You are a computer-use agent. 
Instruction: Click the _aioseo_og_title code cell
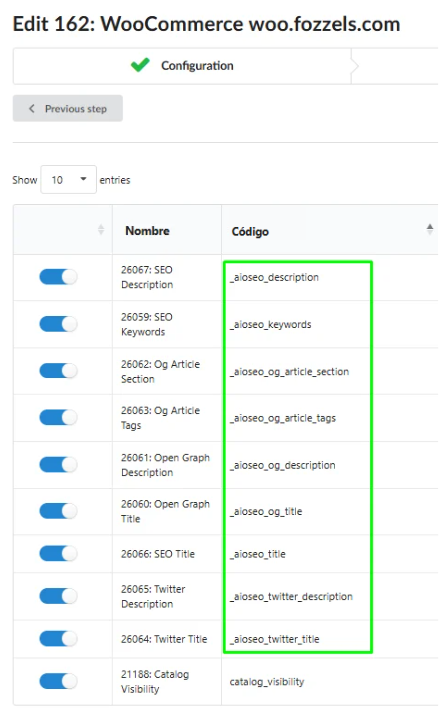[266, 511]
